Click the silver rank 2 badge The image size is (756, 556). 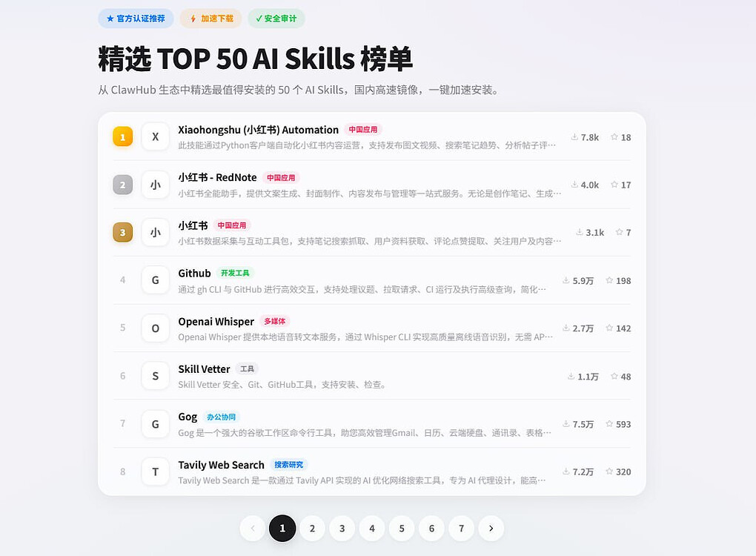pyautogui.click(x=122, y=185)
